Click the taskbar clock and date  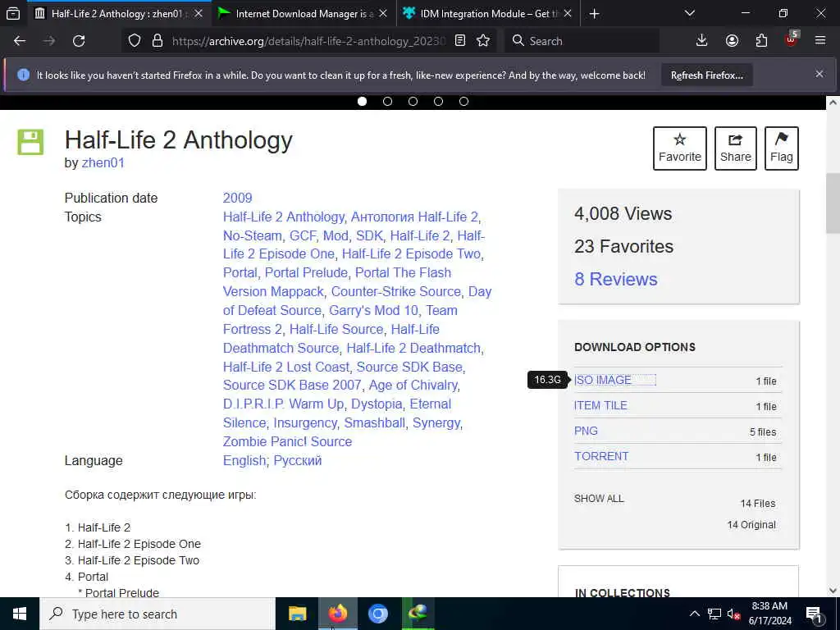[x=769, y=614]
